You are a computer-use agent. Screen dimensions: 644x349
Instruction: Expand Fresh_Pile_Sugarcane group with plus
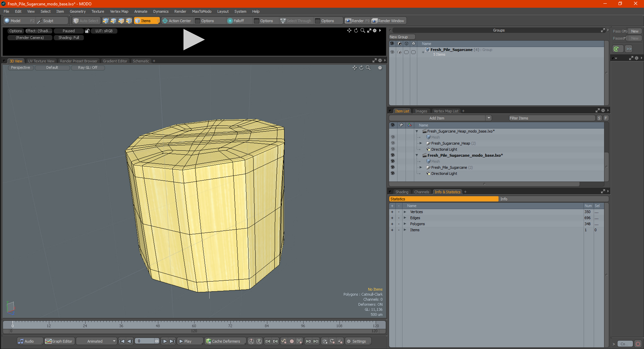click(x=423, y=52)
